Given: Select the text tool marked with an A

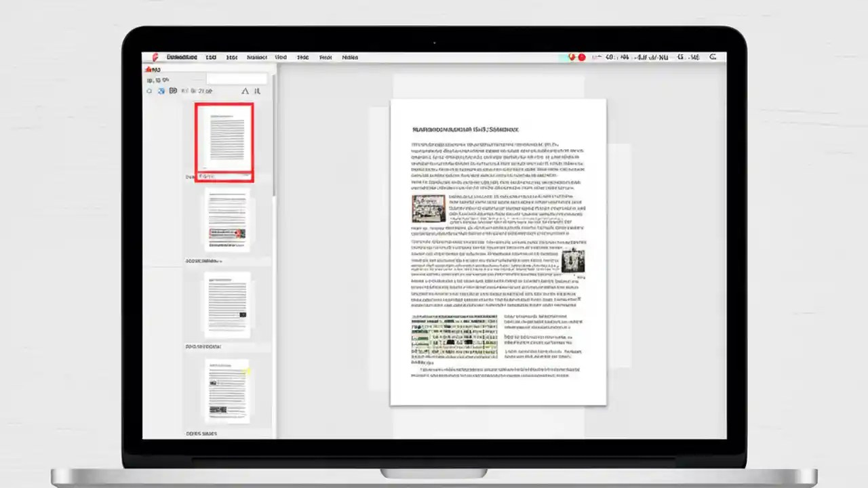Looking at the screenshot, I should point(246,91).
